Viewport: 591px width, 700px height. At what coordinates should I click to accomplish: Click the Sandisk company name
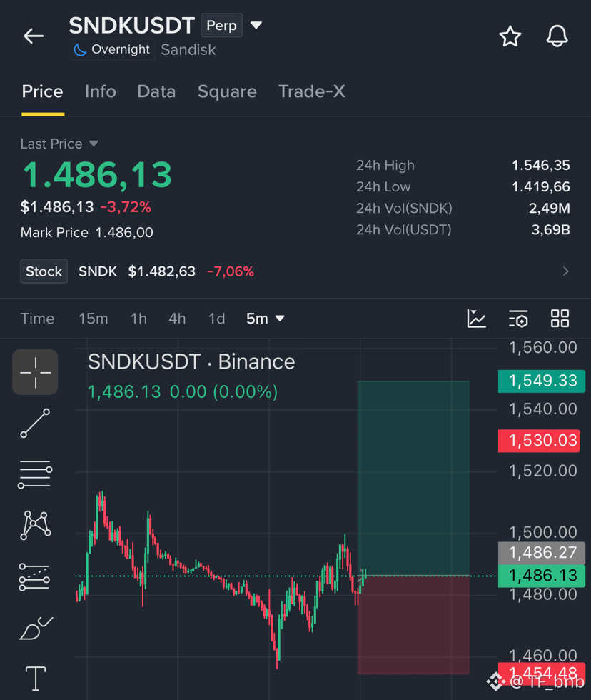click(x=188, y=49)
